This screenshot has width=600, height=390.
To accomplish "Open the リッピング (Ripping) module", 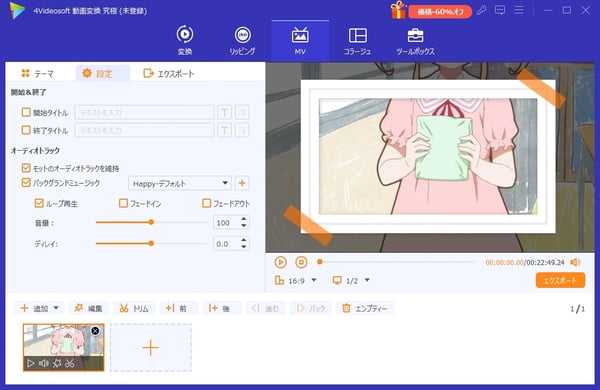I will (243, 40).
